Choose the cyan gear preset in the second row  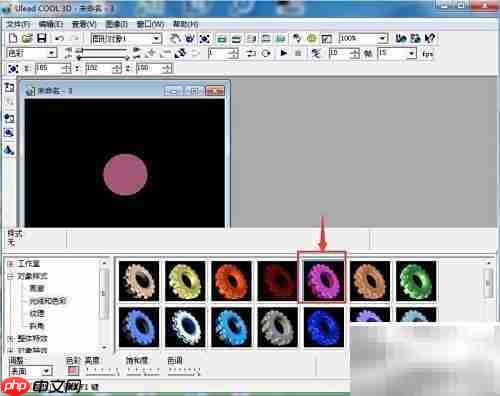point(231,327)
